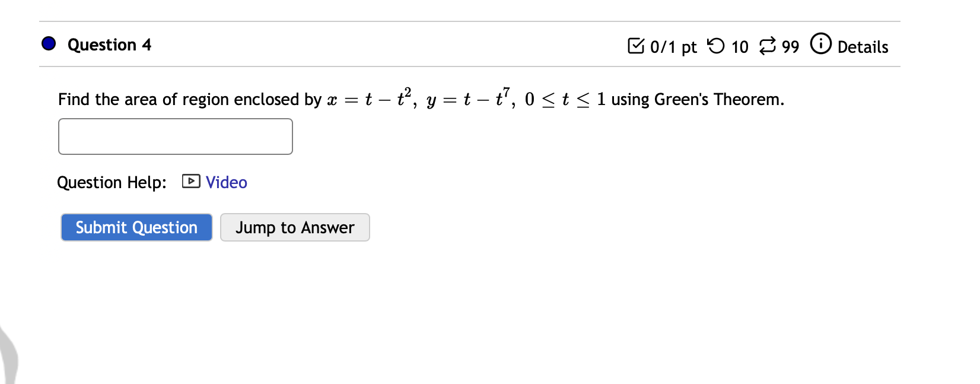980x384 pixels.
Task: Click the Question 4 heading
Action: tap(110, 45)
